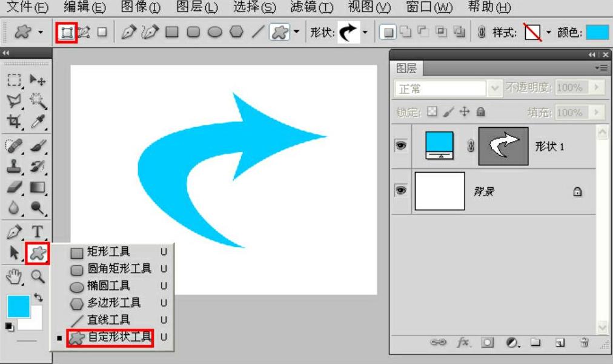613x364 pixels.
Task: Select Add to Shape Area option
Action: (x=406, y=32)
